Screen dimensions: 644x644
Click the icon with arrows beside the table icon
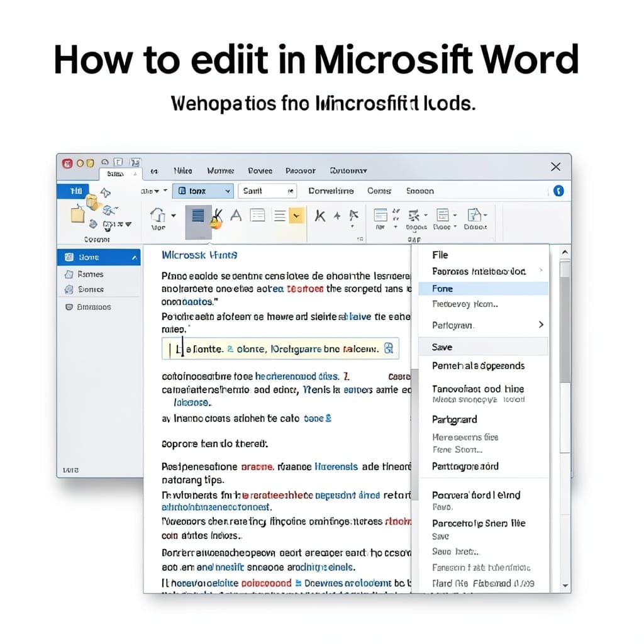(396, 214)
